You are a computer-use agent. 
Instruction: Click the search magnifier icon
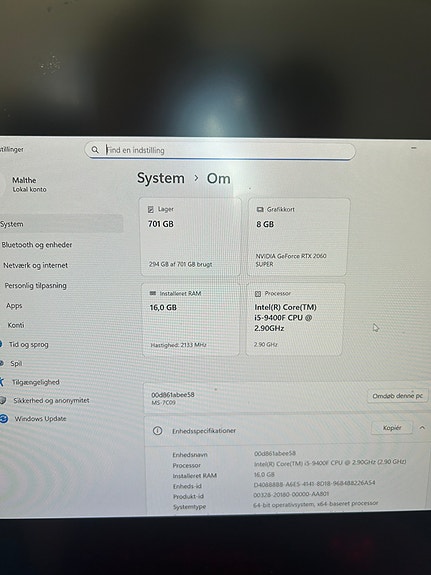coord(95,150)
